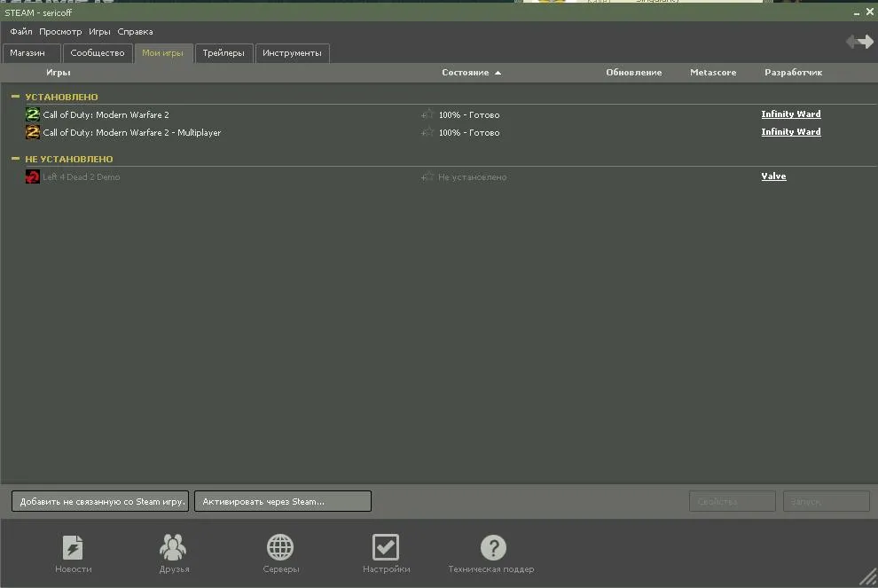The width and height of the screenshot is (878, 588).
Task: Select Call of Duty: Modern Warfare 2 - Multiplayer
Action: (x=439, y=132)
